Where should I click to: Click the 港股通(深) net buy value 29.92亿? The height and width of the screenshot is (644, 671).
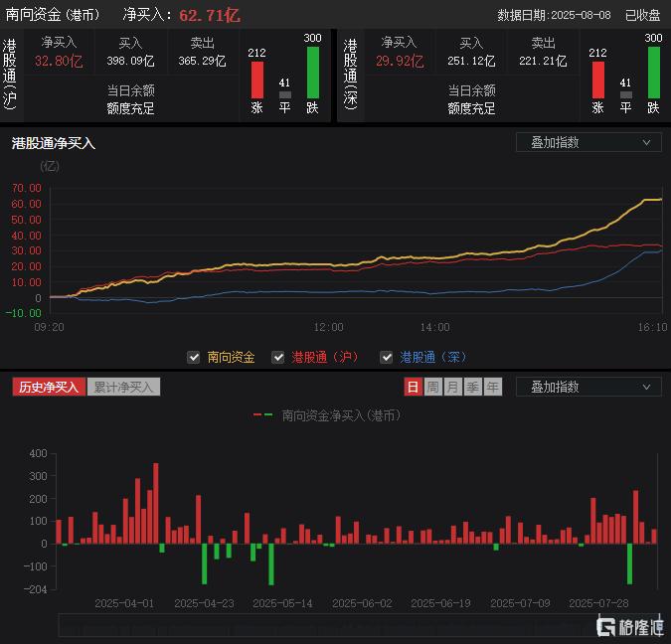click(x=400, y=62)
